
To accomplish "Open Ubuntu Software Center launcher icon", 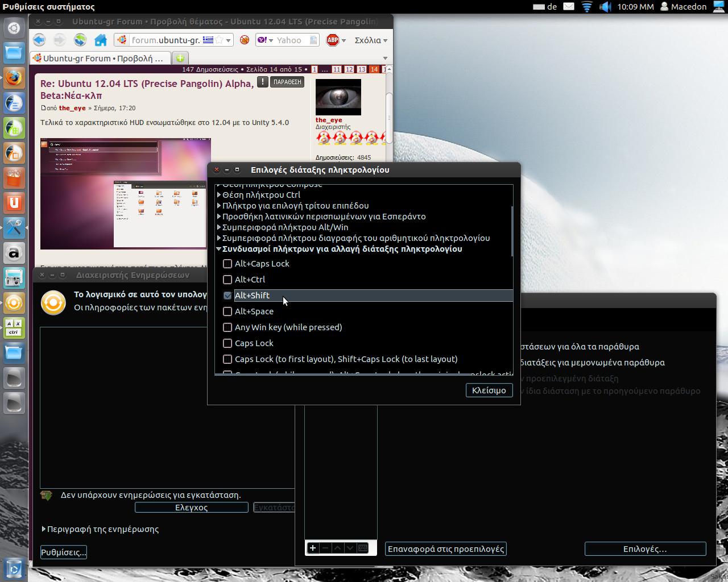I will (14, 178).
